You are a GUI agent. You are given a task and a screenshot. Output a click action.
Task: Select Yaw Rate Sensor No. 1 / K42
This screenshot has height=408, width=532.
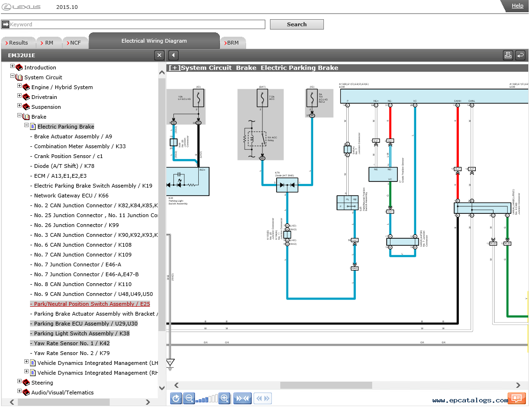pos(70,343)
